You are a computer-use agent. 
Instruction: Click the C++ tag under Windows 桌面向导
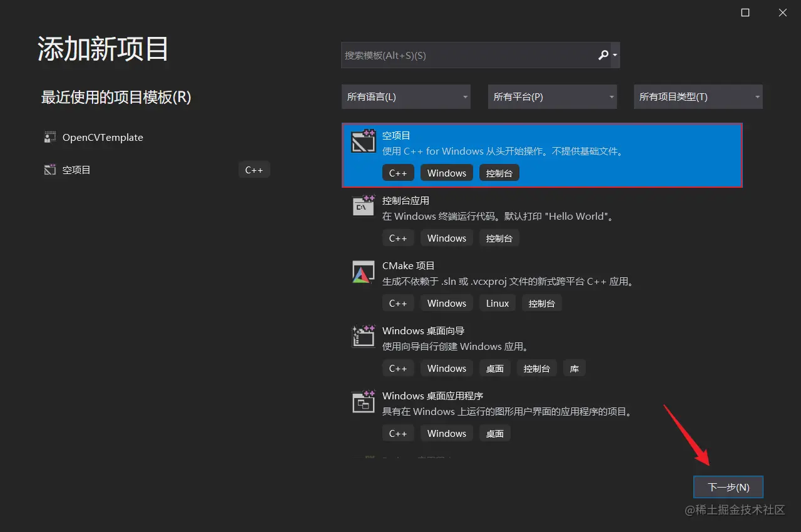point(398,368)
